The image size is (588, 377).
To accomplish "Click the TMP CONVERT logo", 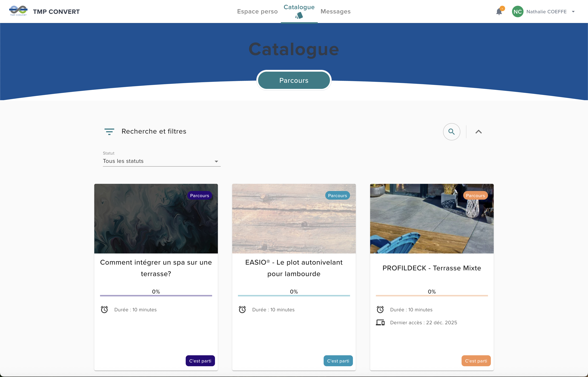I will (18, 11).
